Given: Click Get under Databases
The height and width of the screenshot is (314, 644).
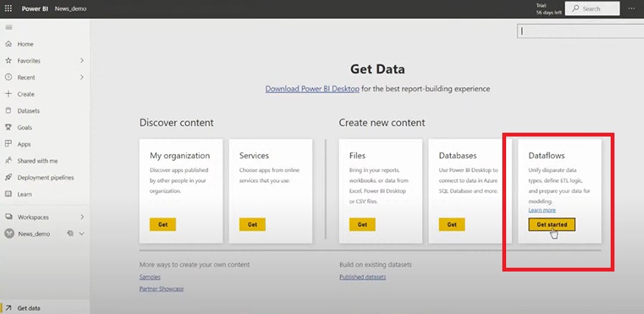Looking at the screenshot, I should (x=452, y=225).
